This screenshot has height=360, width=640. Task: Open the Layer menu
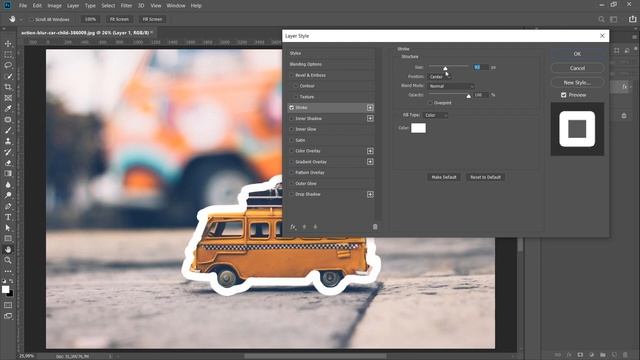73,6
